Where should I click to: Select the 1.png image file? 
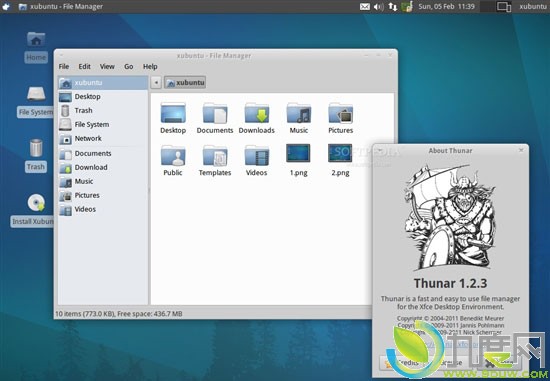tap(298, 153)
